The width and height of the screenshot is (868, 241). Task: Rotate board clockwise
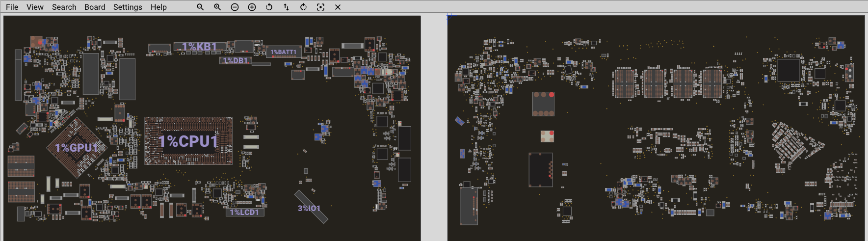tap(303, 7)
